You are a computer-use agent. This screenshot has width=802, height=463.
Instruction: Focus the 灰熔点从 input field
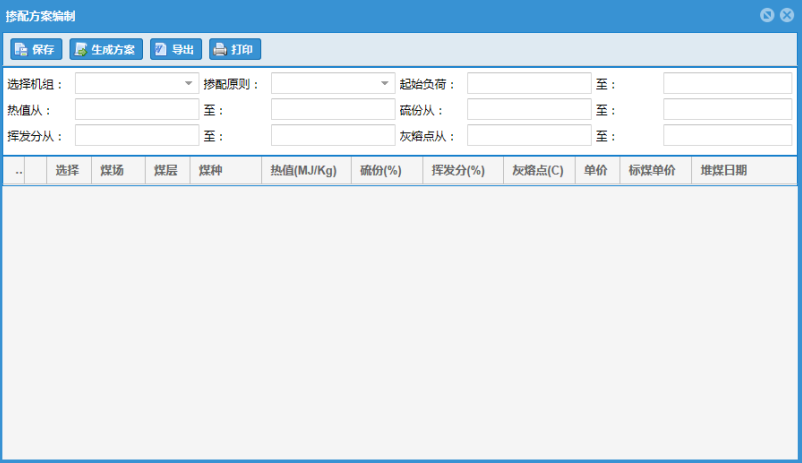(529, 136)
